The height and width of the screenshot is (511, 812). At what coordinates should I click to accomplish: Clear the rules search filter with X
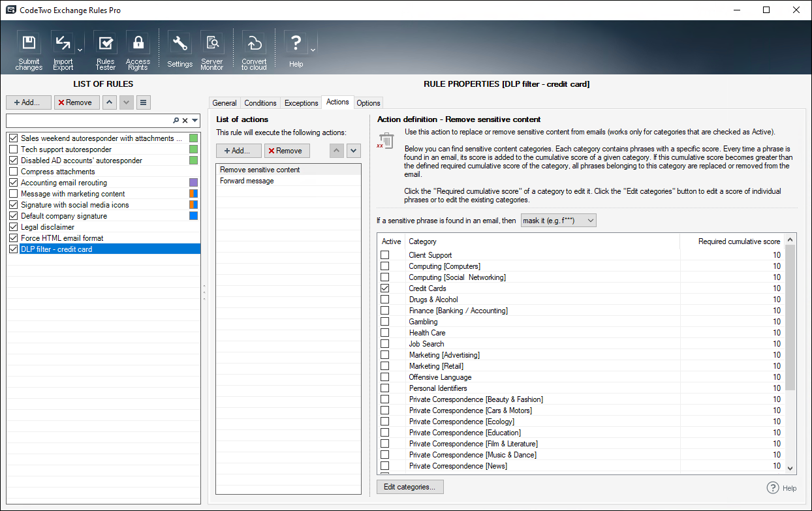coord(185,121)
